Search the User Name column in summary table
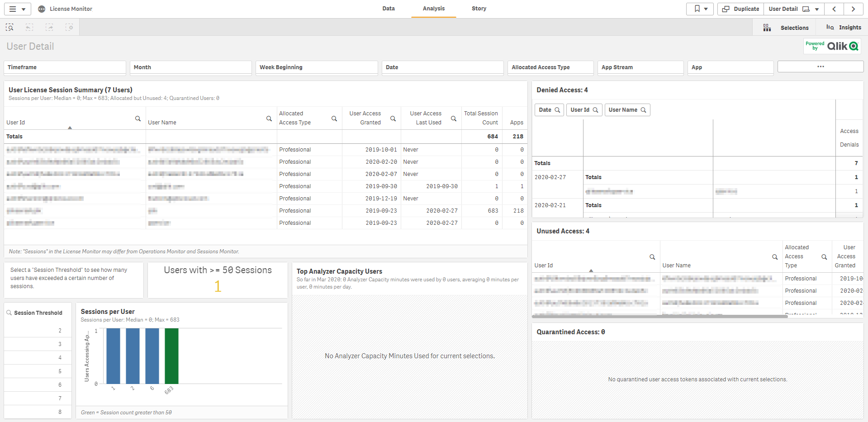 click(x=269, y=119)
